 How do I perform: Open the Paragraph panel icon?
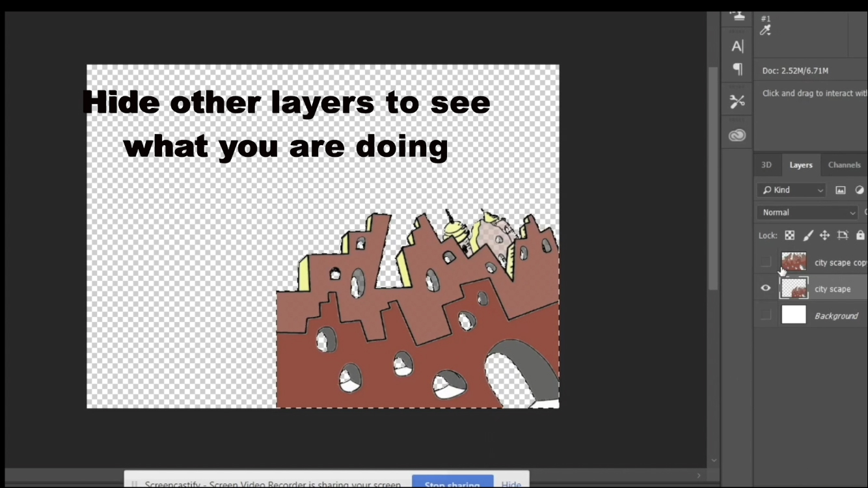(x=737, y=70)
